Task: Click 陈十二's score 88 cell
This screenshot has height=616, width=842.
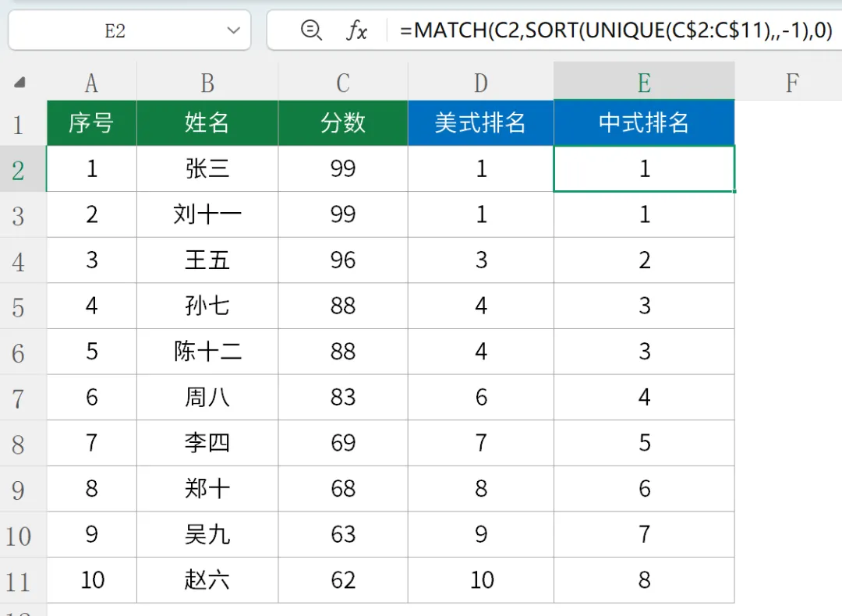Action: click(342, 351)
